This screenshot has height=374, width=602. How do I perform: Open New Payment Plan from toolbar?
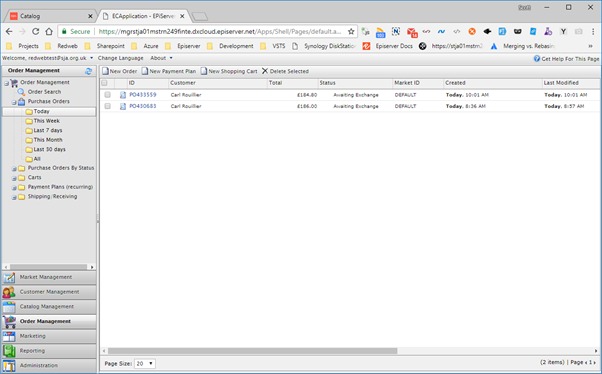point(169,71)
